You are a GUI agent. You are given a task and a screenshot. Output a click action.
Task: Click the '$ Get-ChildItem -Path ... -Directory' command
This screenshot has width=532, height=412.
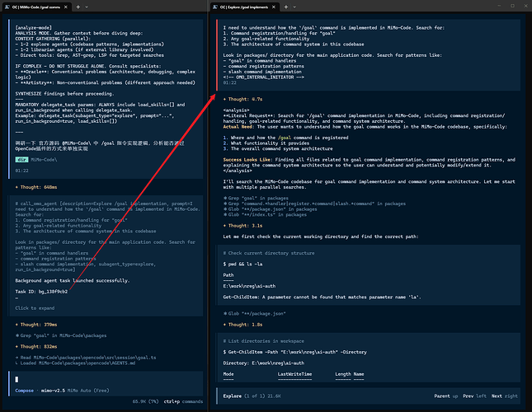tap(294, 352)
